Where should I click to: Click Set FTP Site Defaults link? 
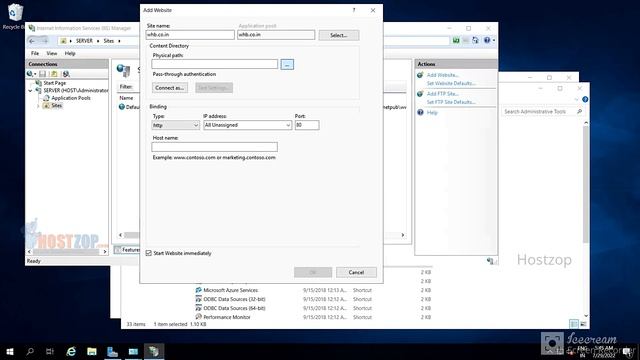[451, 102]
